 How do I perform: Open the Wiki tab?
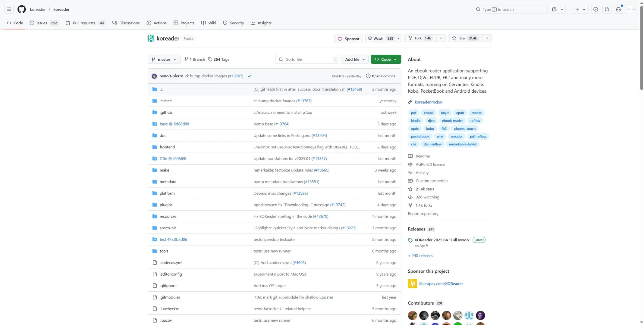pos(209,23)
